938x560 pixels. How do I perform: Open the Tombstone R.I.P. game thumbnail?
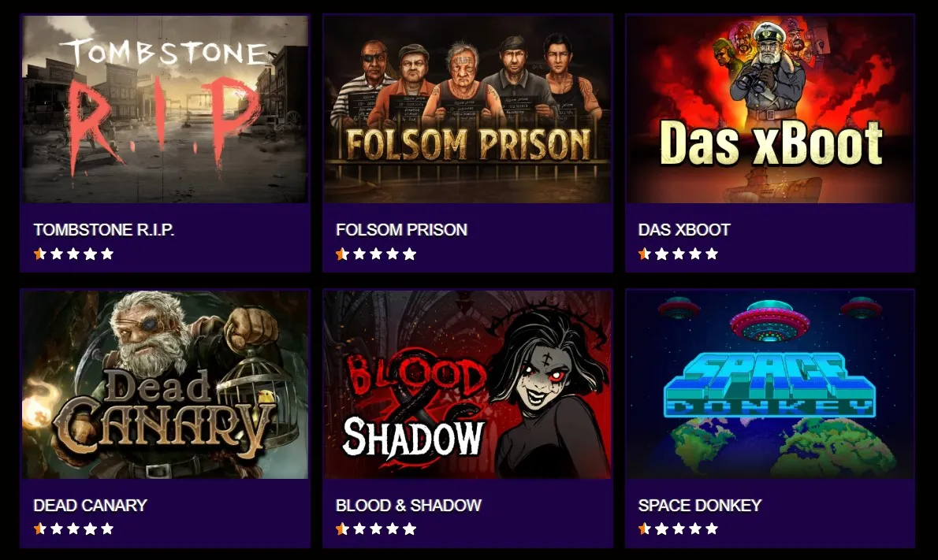tap(165, 109)
